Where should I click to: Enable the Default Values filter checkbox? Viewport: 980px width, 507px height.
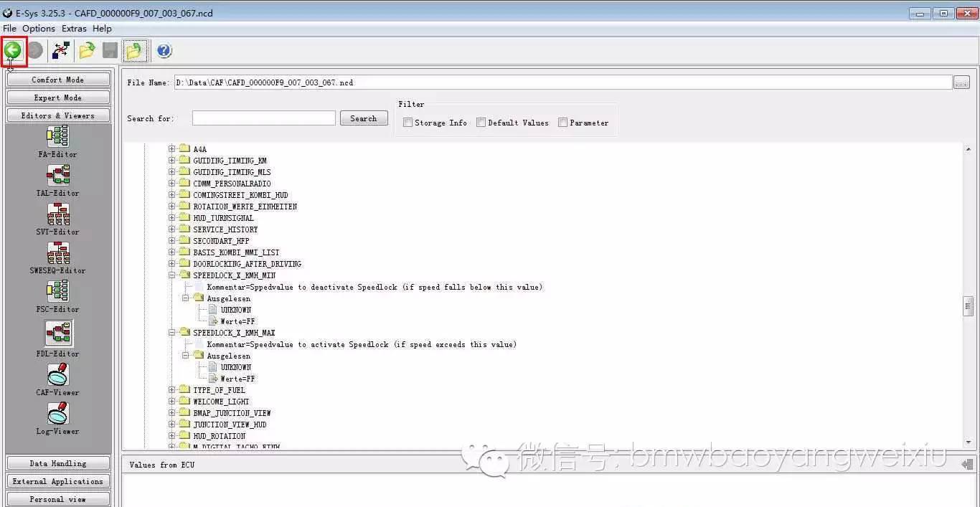pos(481,123)
